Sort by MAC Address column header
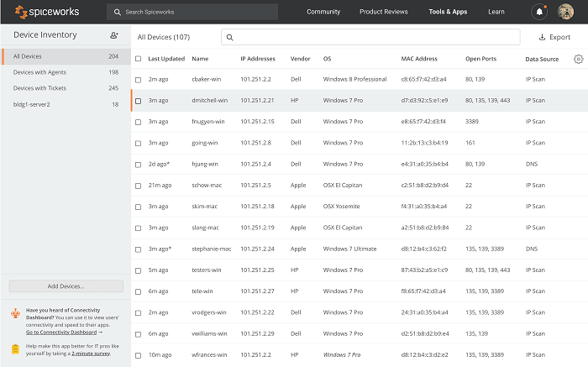 coord(419,59)
